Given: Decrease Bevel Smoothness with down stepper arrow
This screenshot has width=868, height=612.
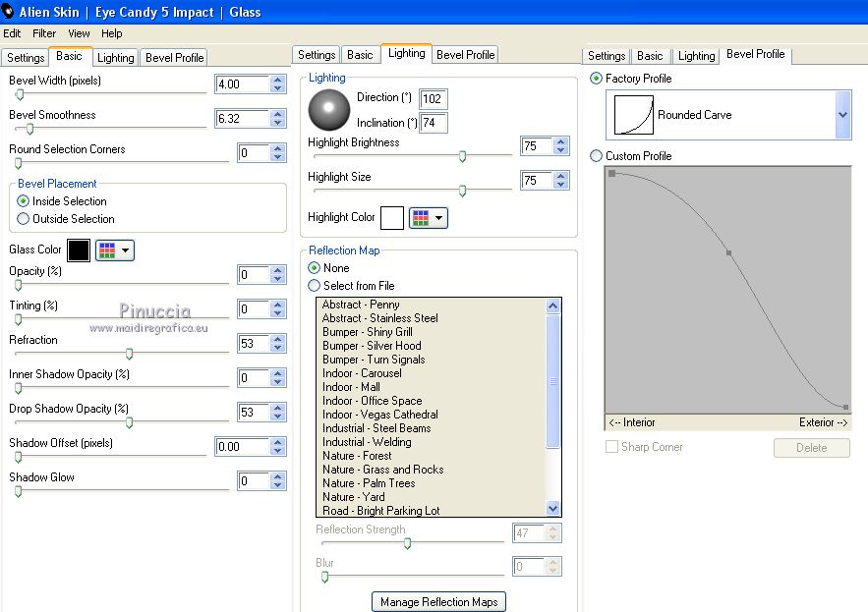Looking at the screenshot, I should [x=278, y=123].
